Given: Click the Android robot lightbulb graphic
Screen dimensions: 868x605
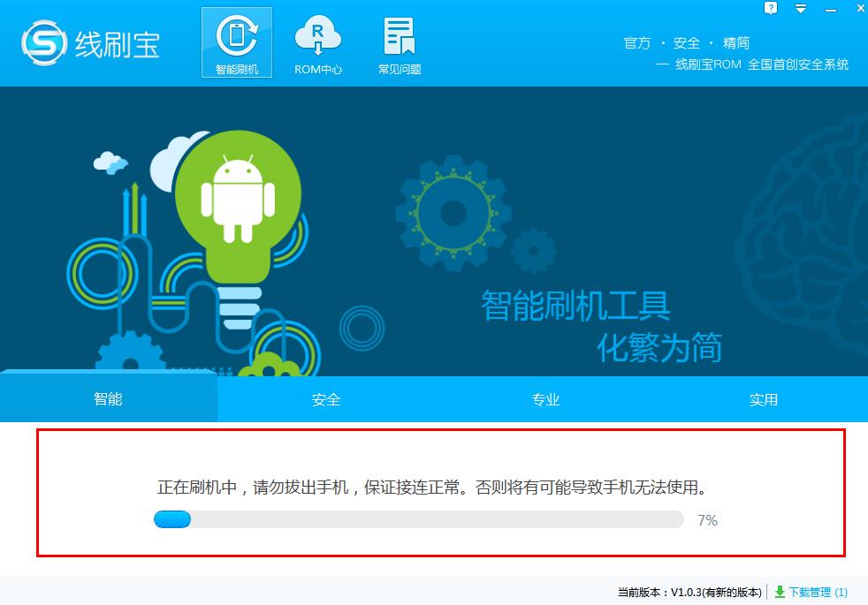Looking at the screenshot, I should [x=238, y=203].
